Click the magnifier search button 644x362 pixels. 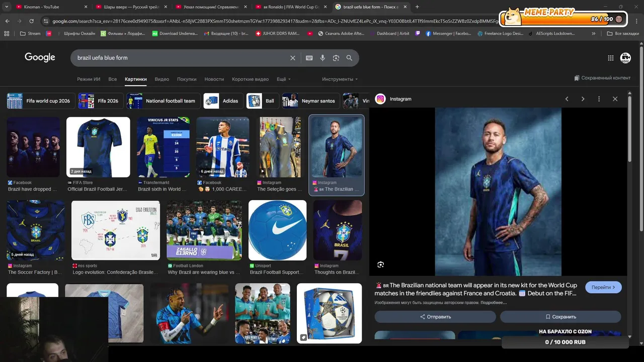click(x=349, y=58)
